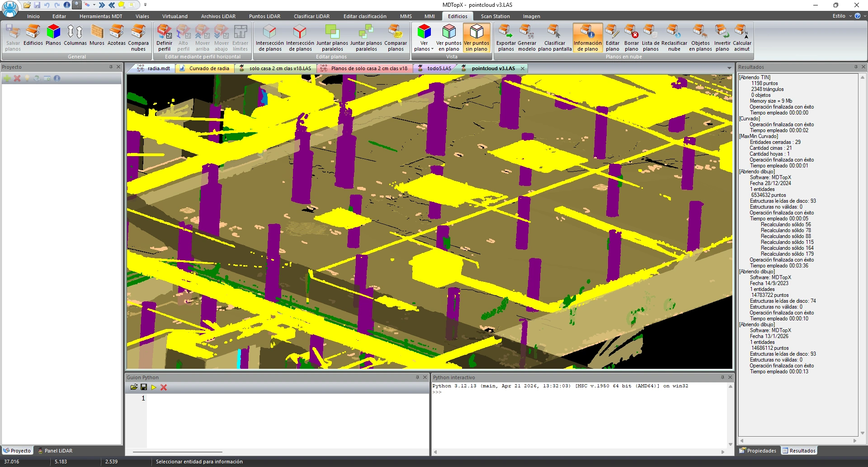Launch Calcular acimut tool
The width and height of the screenshot is (868, 467).
tap(742, 38)
